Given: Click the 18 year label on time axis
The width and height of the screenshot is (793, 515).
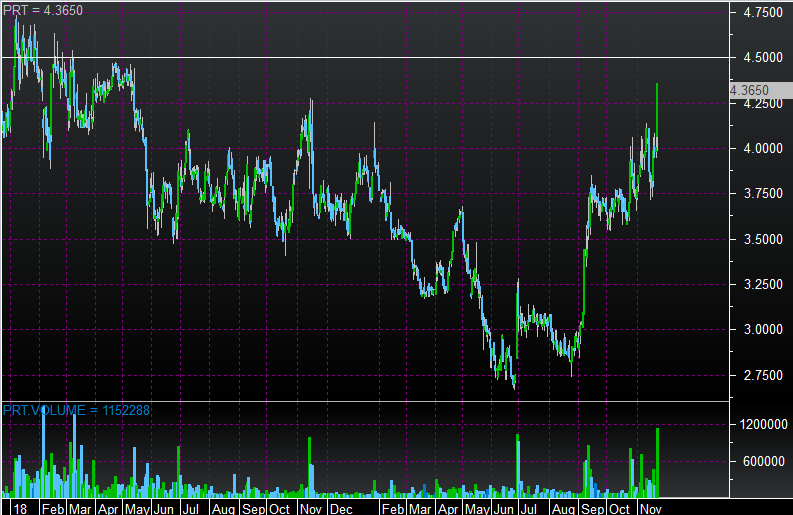Looking at the screenshot, I should tap(20, 508).
